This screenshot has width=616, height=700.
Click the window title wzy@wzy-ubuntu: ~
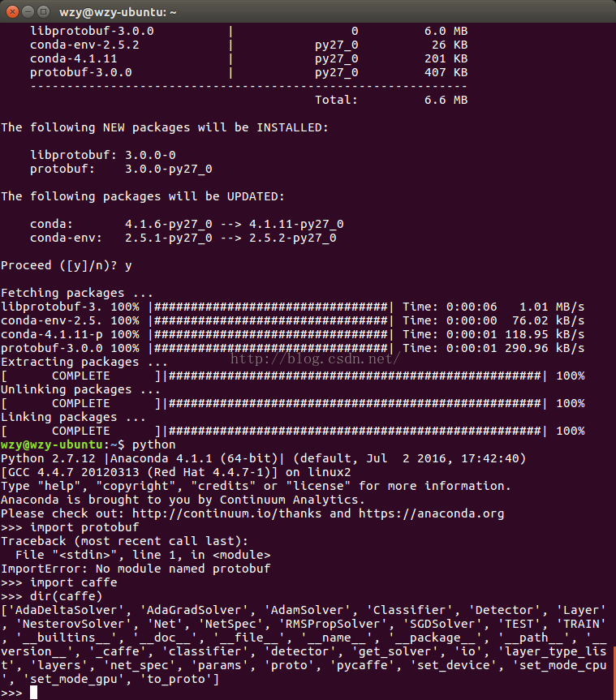118,12
